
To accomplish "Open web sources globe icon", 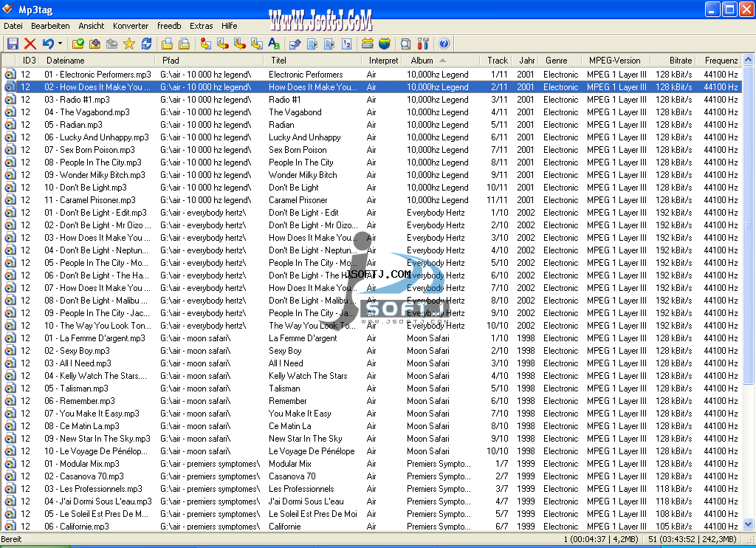I will point(384,44).
